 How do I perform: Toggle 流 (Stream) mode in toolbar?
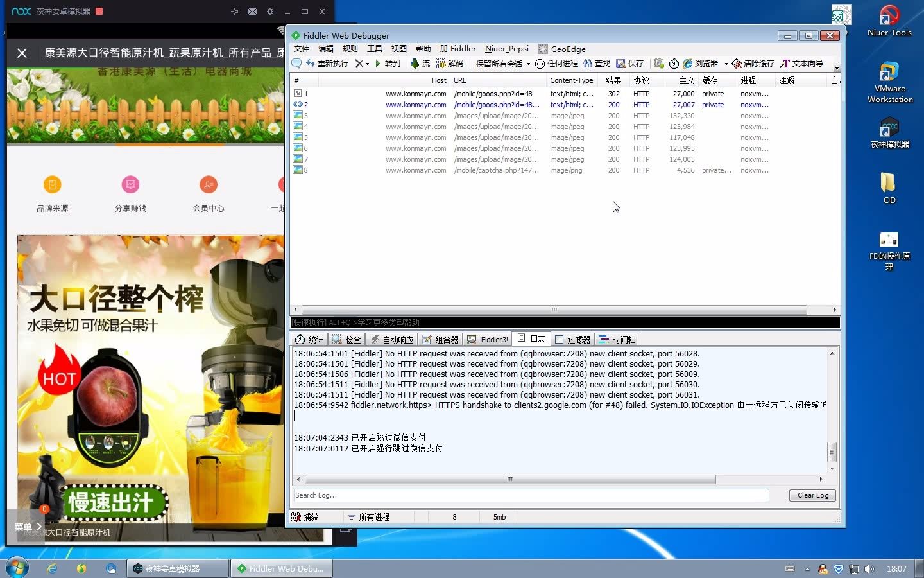420,64
